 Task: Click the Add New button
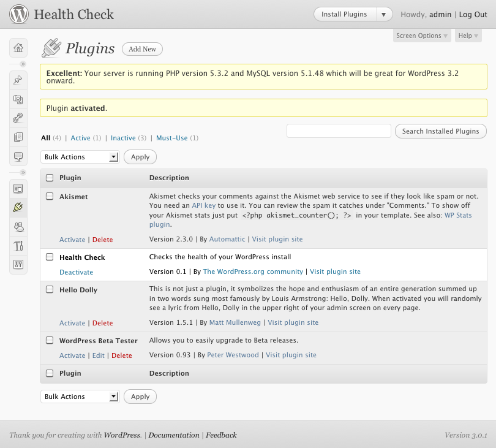point(142,49)
